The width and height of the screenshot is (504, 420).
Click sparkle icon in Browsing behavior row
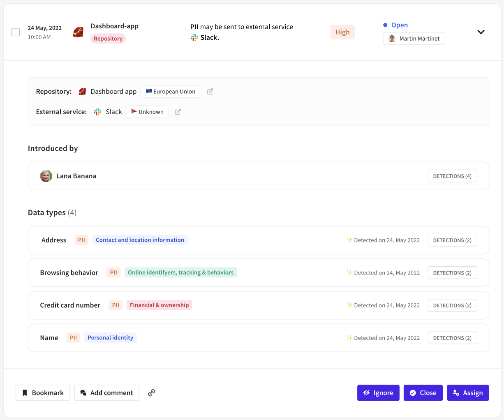coord(349,272)
